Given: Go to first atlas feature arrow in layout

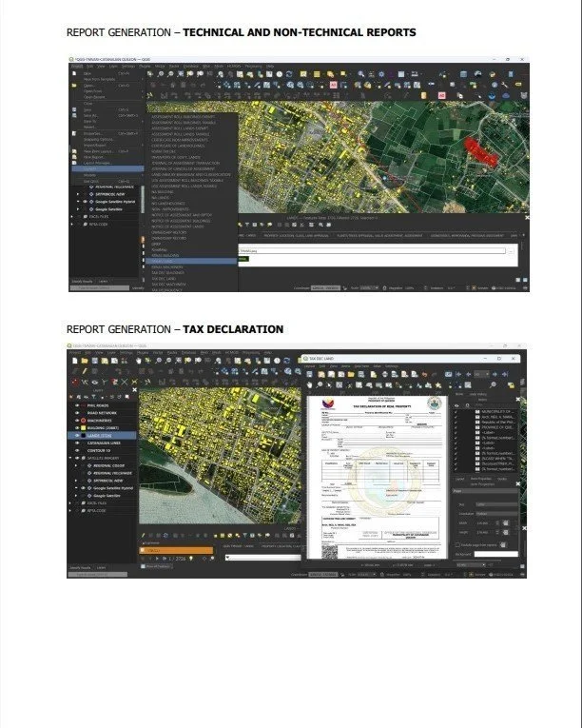Looking at the screenshot, I should click(458, 374).
